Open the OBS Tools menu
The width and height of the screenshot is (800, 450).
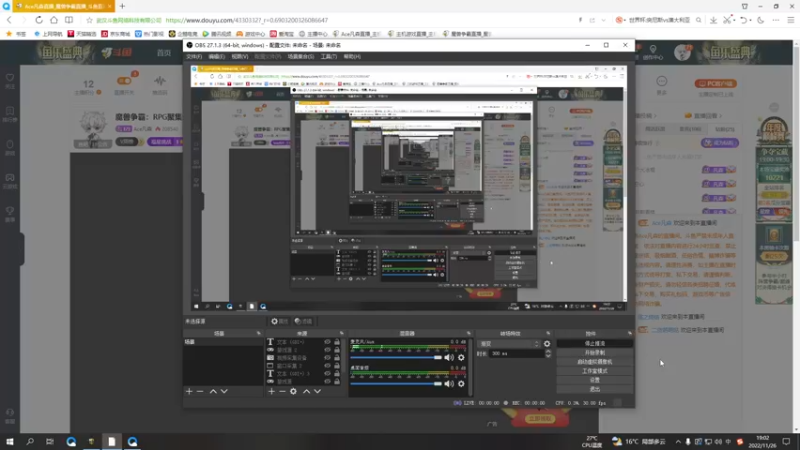pos(329,57)
